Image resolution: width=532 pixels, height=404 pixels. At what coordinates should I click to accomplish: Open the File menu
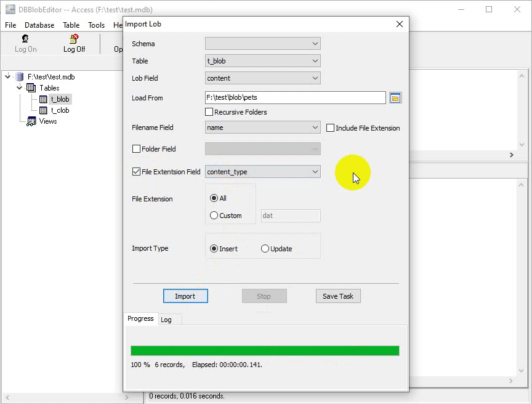point(10,25)
